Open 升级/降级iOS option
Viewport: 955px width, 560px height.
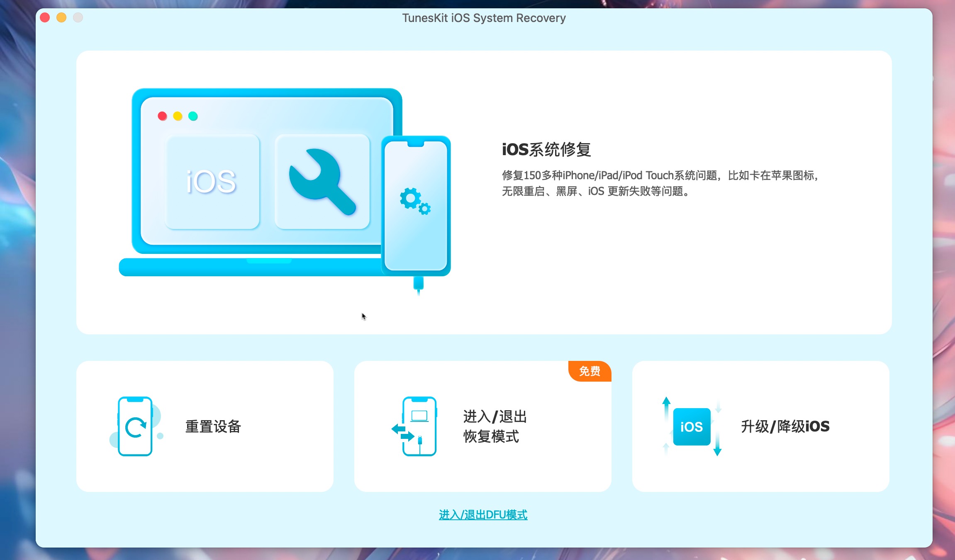pyautogui.click(x=760, y=426)
